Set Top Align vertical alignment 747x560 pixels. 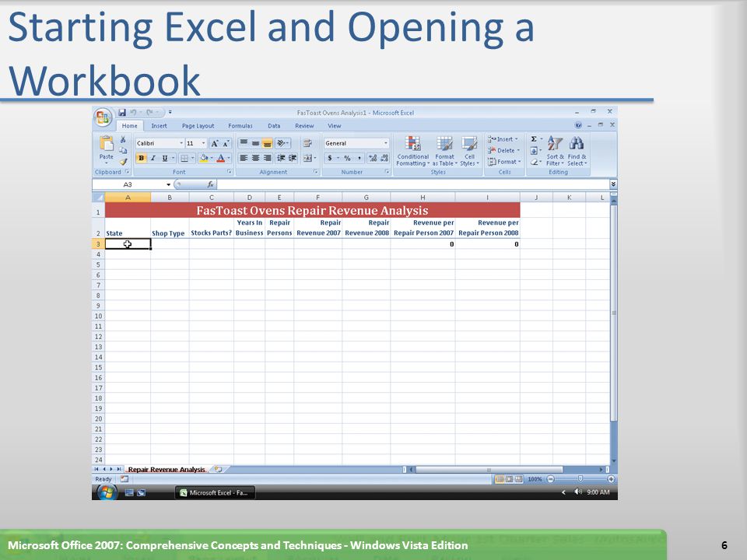pyautogui.click(x=244, y=143)
